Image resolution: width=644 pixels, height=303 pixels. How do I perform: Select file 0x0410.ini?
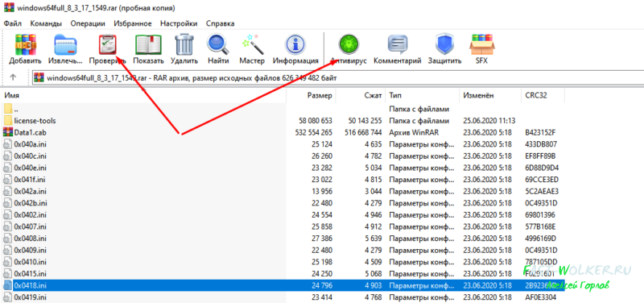coord(30,262)
